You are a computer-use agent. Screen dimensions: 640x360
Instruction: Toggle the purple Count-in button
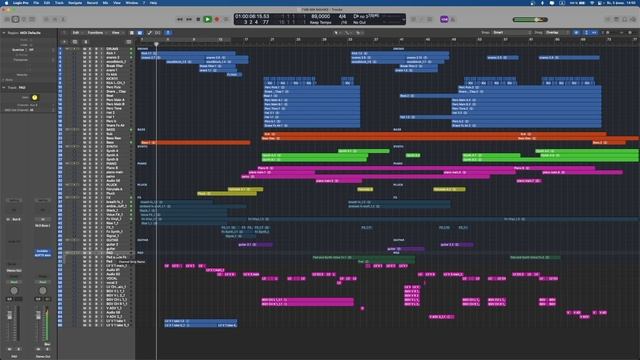tap(444, 19)
